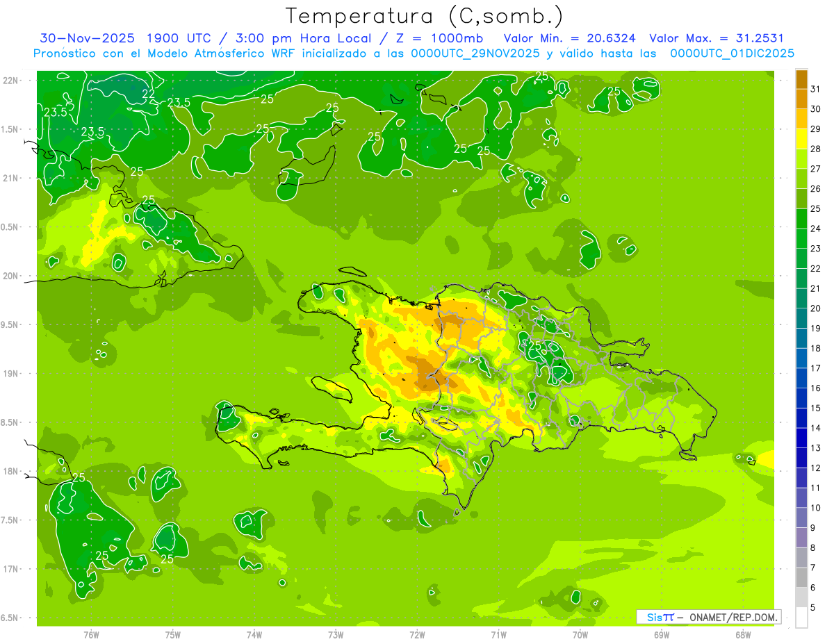This screenshot has height=644, width=834.
Task: Click legend value '10'
Action: (x=816, y=508)
